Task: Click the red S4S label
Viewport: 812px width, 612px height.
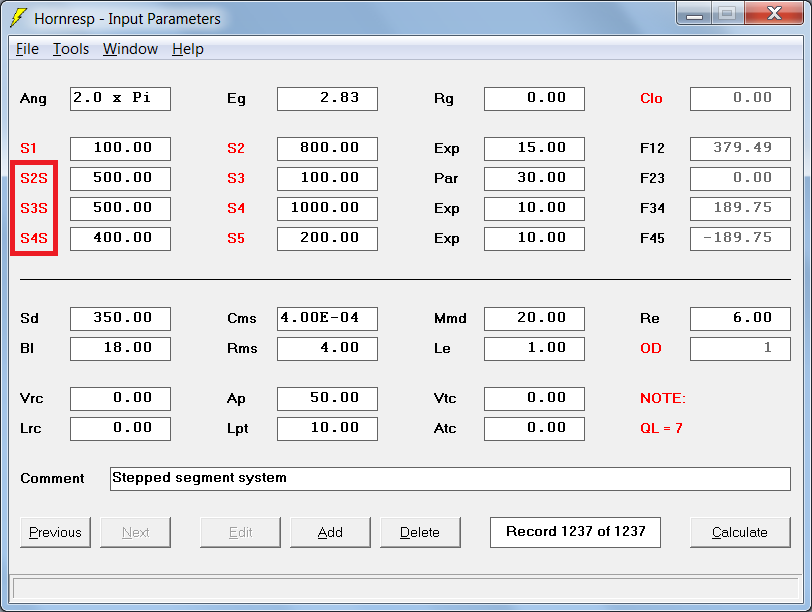Action: (34, 239)
